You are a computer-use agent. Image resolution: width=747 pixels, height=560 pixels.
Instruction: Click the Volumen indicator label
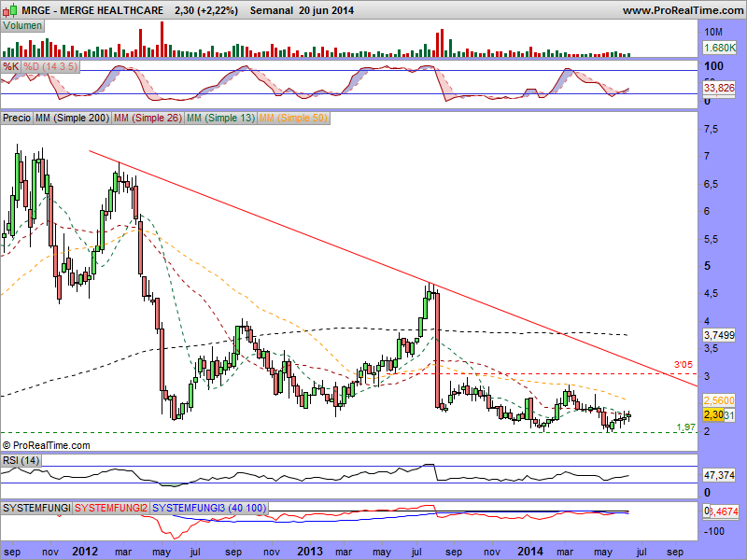coord(22,26)
